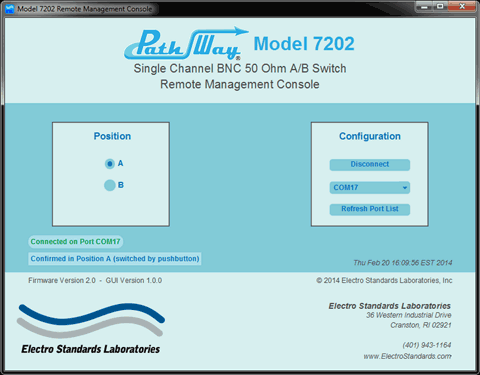Click the www.ElectroStandards.com address

coord(407,356)
